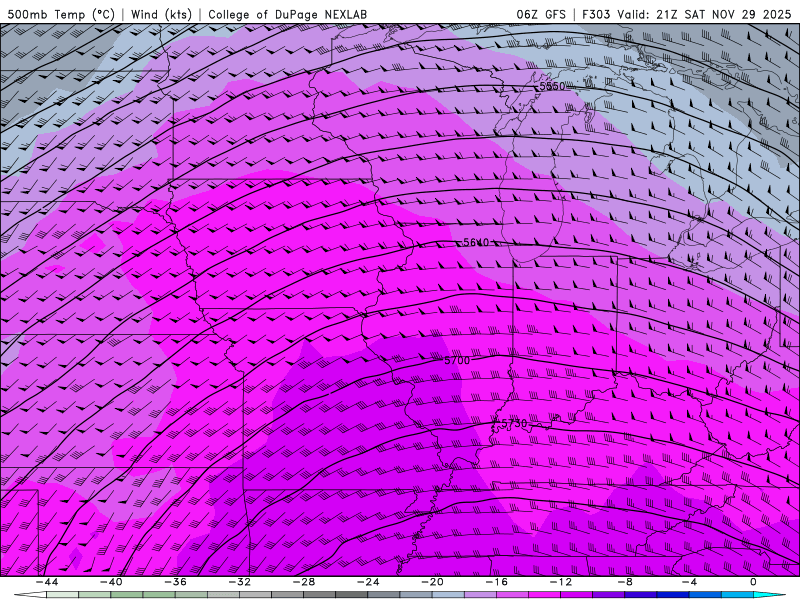The height and width of the screenshot is (600, 800).
Task: Click the 5550 height contour label
Action: point(553,86)
